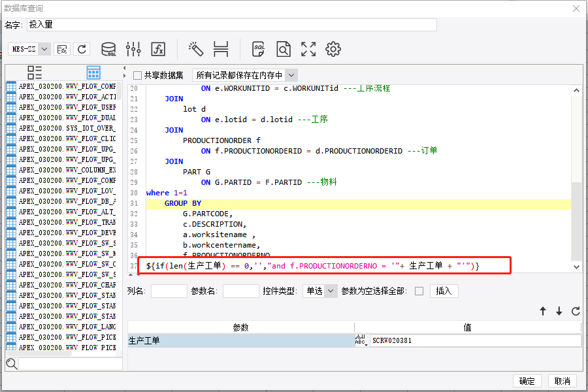Click the 插入 button
The image size is (588, 392).
point(444,291)
